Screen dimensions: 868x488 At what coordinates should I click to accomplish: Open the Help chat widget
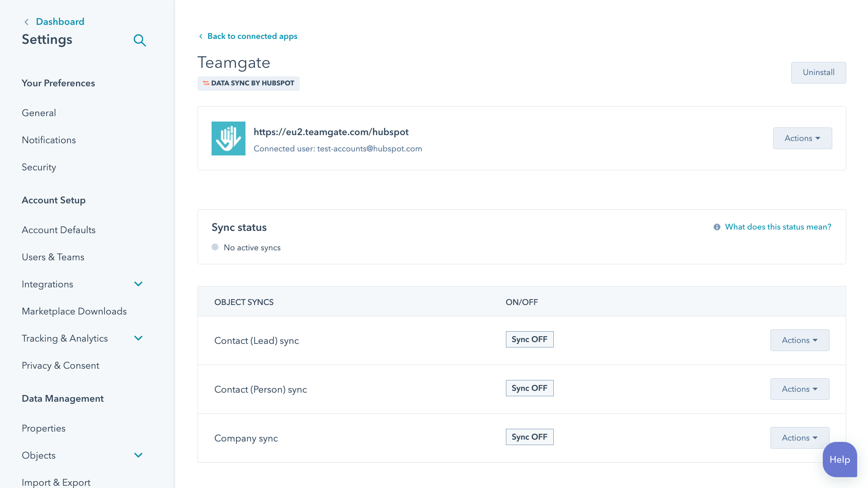(x=840, y=460)
